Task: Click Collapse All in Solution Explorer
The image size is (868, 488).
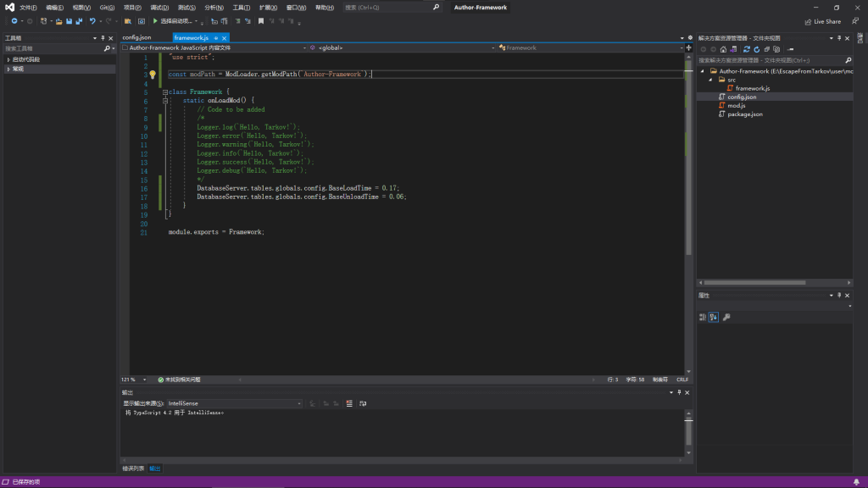Action: [x=766, y=49]
